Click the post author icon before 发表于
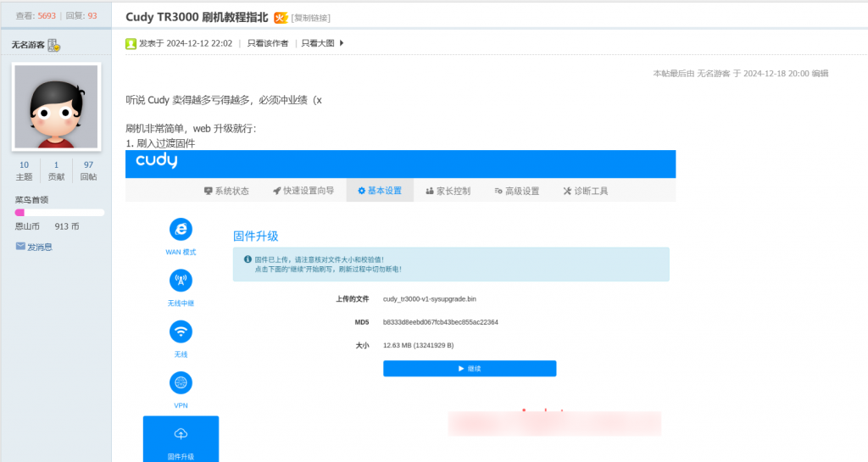 (131, 43)
